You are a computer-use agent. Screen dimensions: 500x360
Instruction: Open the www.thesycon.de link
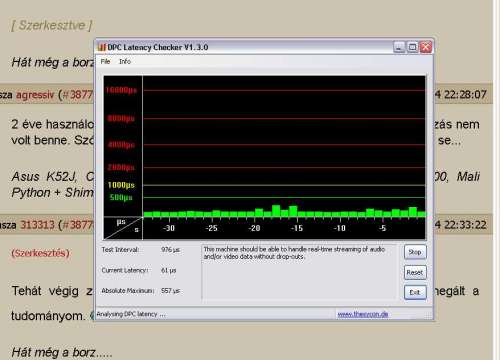363,314
